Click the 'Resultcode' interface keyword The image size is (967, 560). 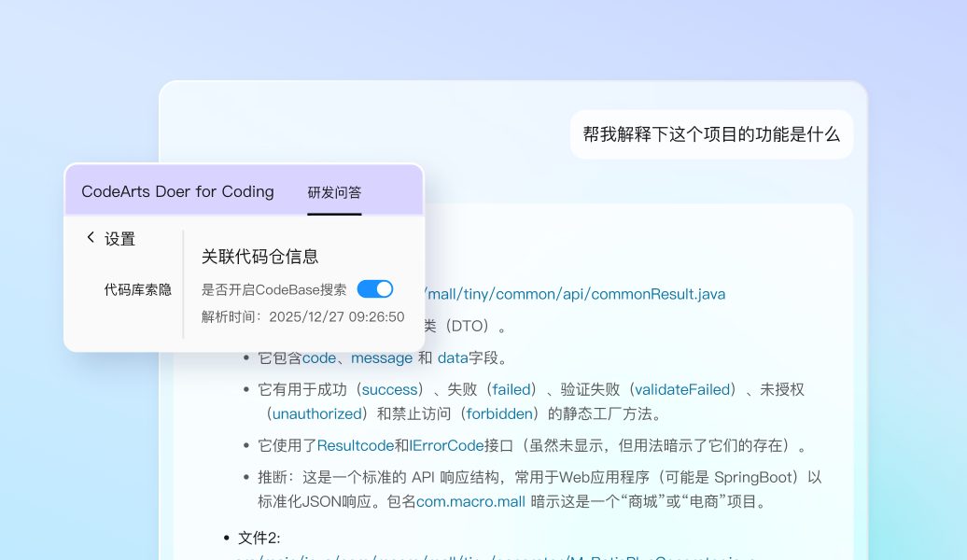pyautogui.click(x=355, y=445)
